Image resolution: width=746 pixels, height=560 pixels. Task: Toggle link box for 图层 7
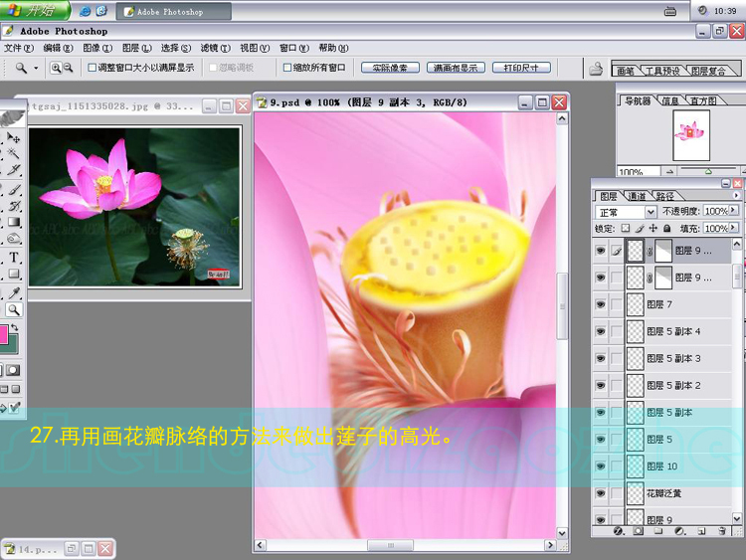point(617,304)
